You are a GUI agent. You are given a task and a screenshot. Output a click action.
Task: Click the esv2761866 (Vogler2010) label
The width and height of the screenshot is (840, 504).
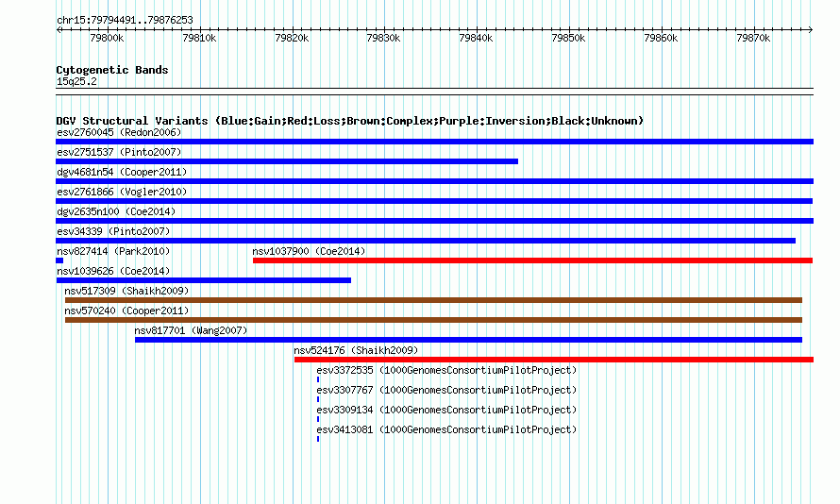(x=122, y=192)
